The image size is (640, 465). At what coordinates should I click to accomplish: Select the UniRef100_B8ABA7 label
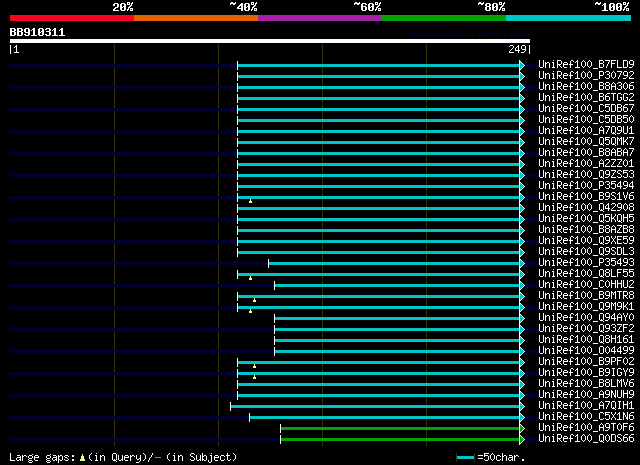click(586, 152)
